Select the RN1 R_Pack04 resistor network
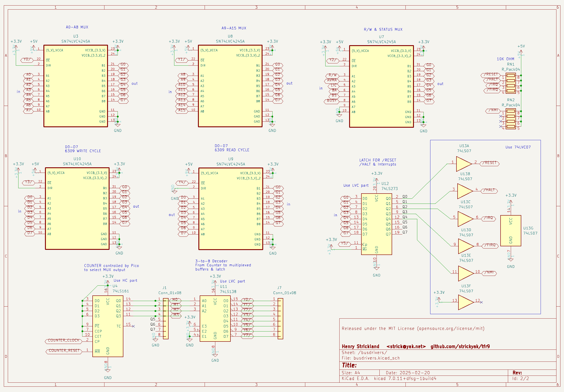564x392 pixels. tap(510, 83)
